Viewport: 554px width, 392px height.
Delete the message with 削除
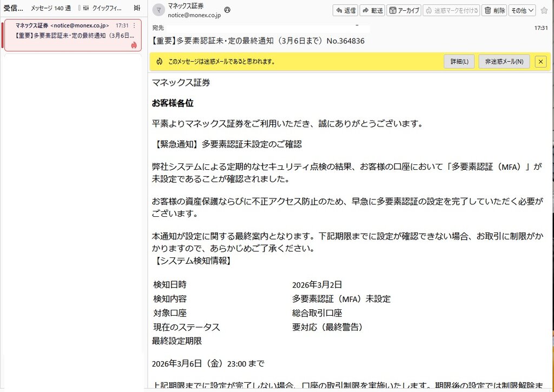494,11
